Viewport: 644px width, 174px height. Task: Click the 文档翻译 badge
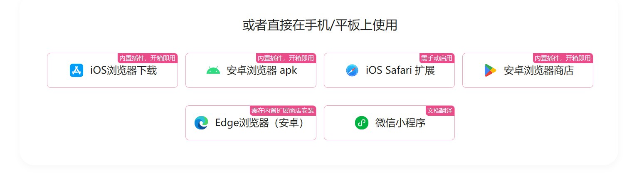pos(440,110)
